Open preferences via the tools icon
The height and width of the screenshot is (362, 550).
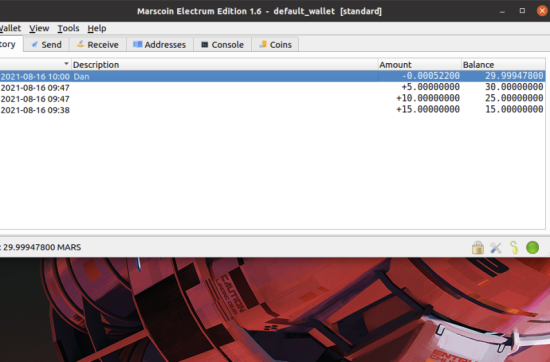pos(496,248)
